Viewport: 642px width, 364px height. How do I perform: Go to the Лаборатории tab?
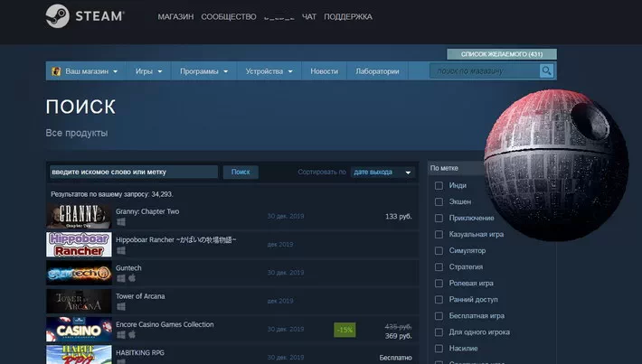377,71
